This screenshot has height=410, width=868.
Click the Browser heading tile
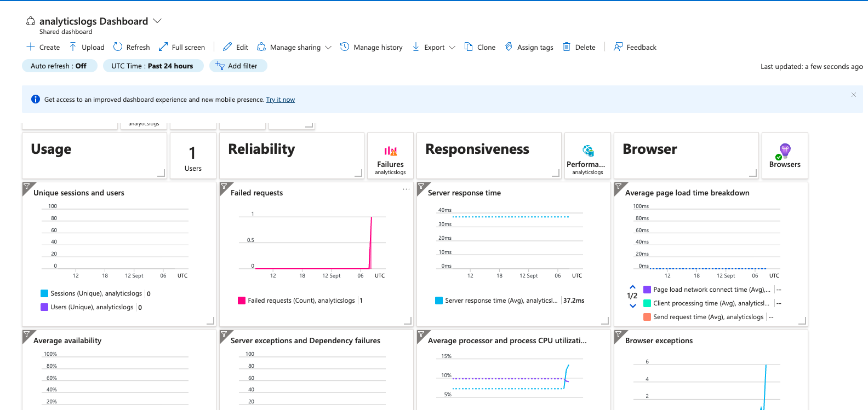click(686, 155)
